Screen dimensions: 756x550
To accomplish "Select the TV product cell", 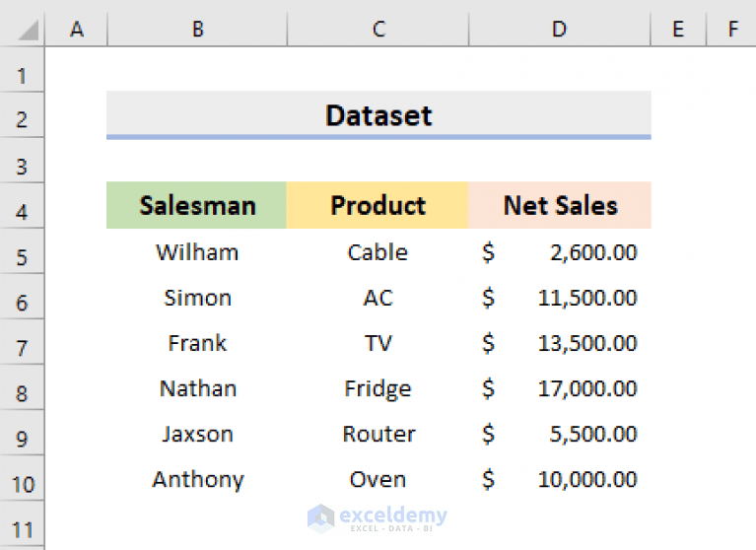I will (378, 342).
